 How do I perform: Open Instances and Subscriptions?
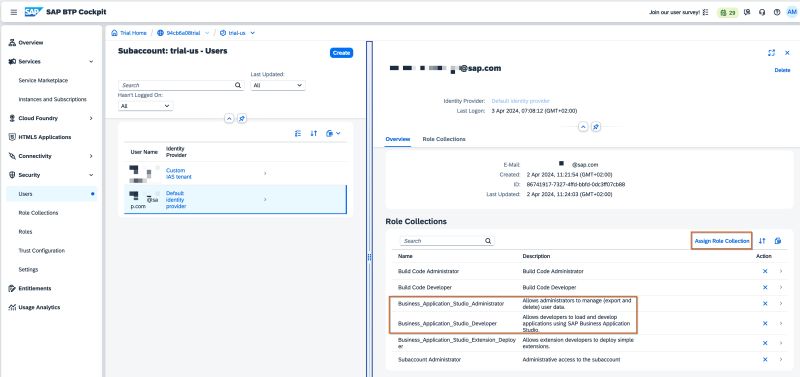(52, 99)
